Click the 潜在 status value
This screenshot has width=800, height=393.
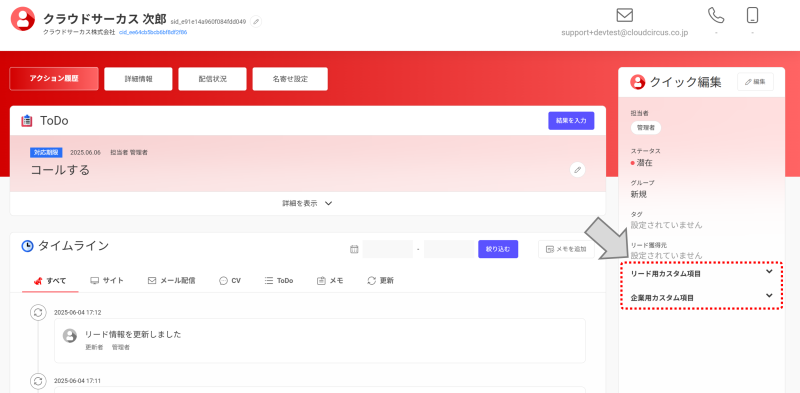point(644,163)
